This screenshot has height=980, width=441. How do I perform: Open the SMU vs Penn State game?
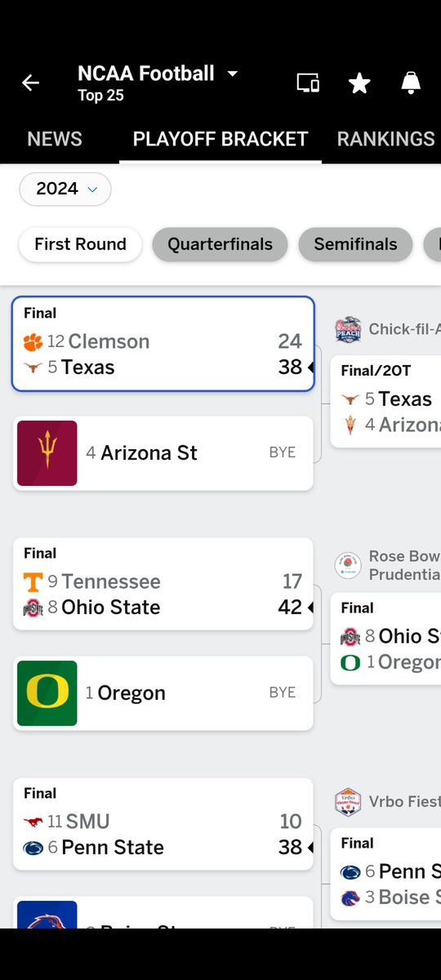[163, 824]
